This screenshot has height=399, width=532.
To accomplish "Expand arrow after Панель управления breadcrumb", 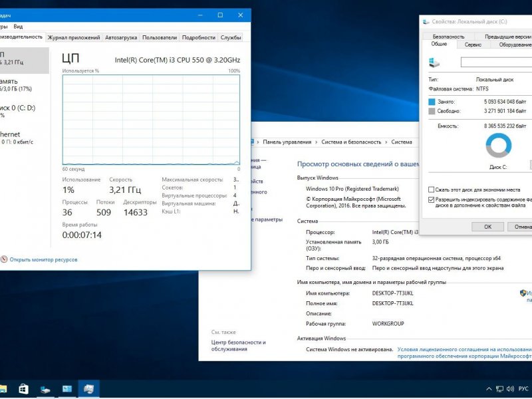I will (317, 142).
